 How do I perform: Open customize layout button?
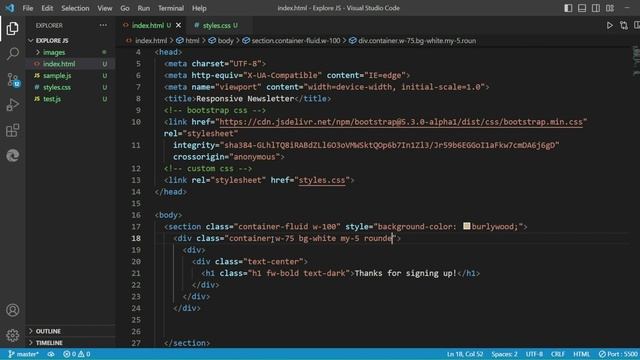tap(609, 8)
